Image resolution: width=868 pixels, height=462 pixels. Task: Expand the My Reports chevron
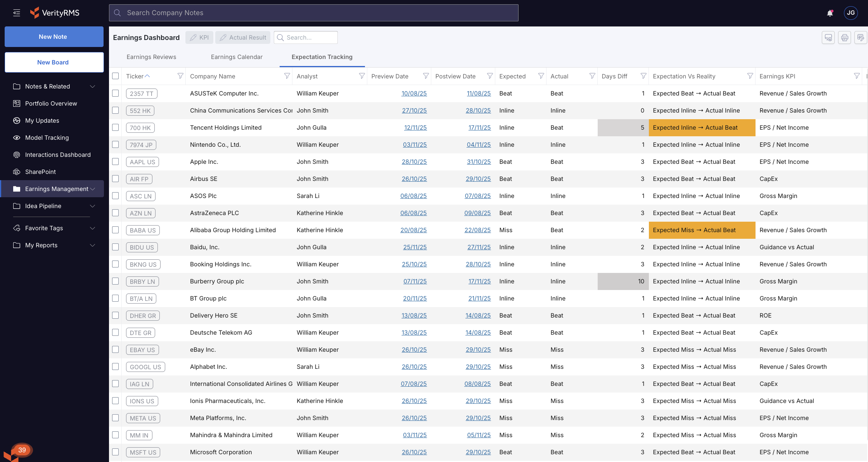point(92,245)
